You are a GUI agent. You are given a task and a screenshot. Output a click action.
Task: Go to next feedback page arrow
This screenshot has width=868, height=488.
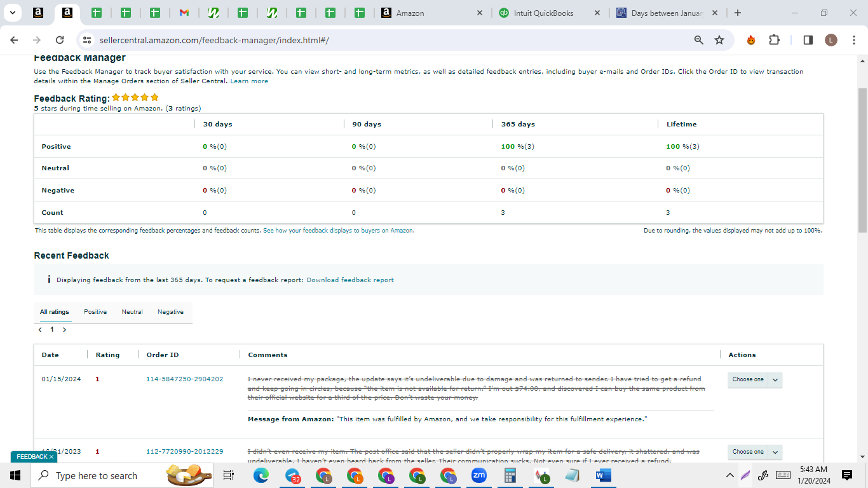point(64,330)
